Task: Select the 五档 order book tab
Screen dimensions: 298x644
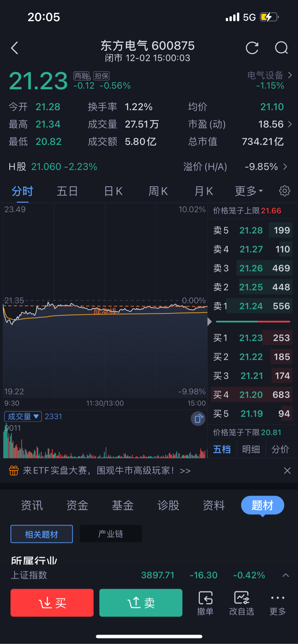Action: [222, 449]
